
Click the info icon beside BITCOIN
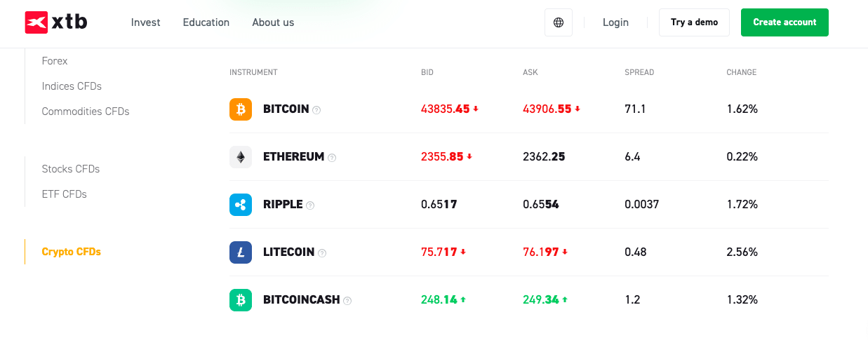316,110
